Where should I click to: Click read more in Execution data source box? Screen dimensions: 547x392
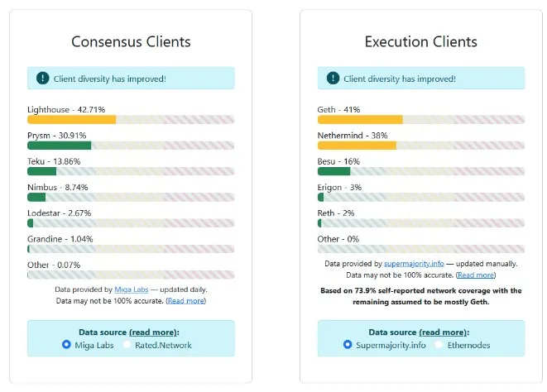coord(442,332)
